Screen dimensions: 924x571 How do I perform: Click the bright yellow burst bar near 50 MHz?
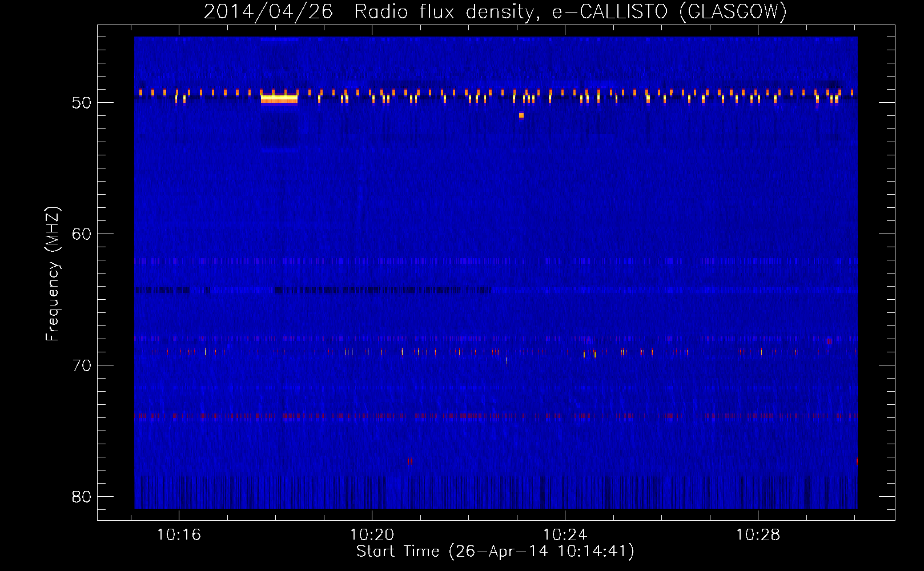(279, 99)
